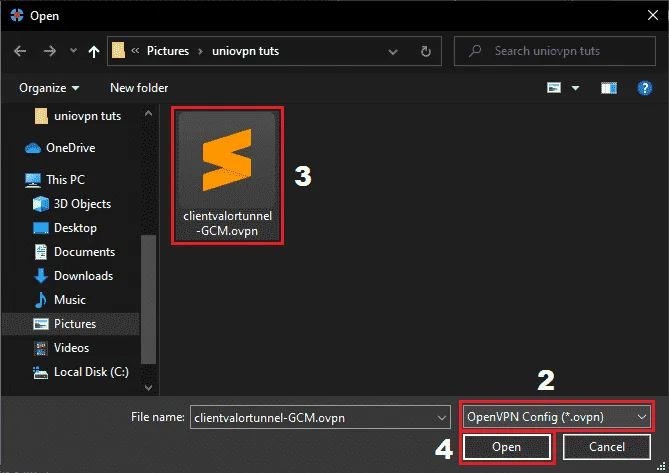Viewport: 669px width, 473px height.
Task: Select Pictures in the address breadcrumb
Action: (x=168, y=51)
